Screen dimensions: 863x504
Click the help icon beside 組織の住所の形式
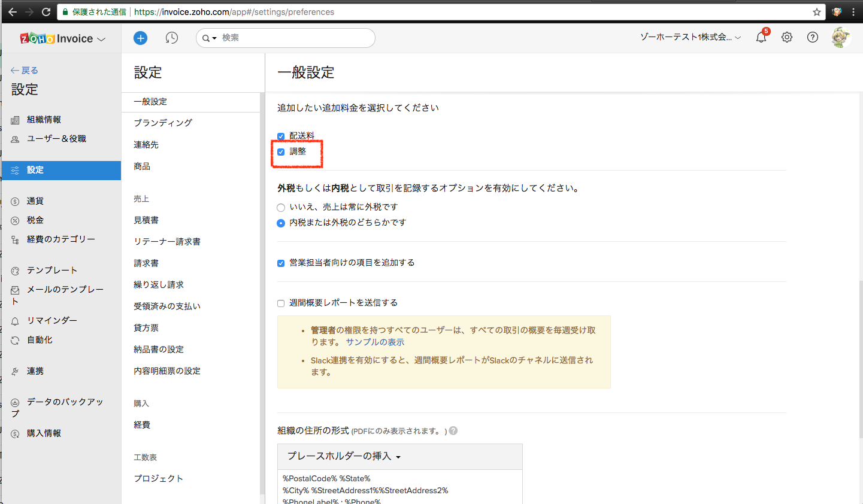453,431
